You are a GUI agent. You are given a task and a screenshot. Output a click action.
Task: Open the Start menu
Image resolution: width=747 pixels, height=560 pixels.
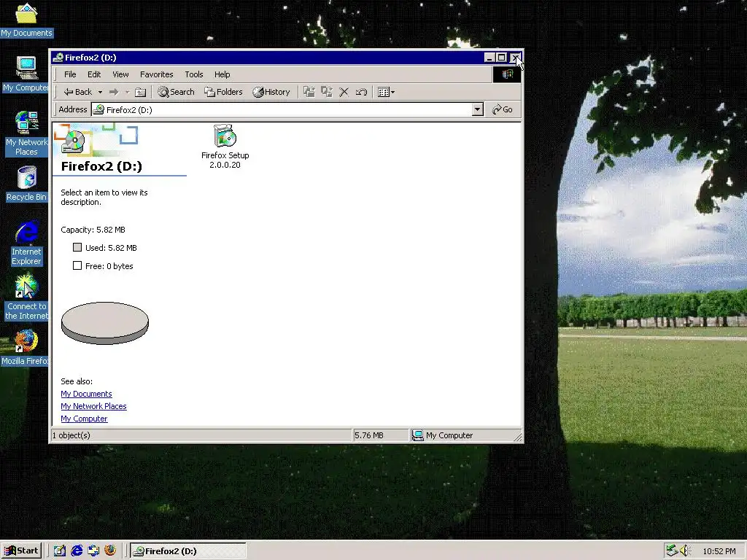[x=22, y=551]
